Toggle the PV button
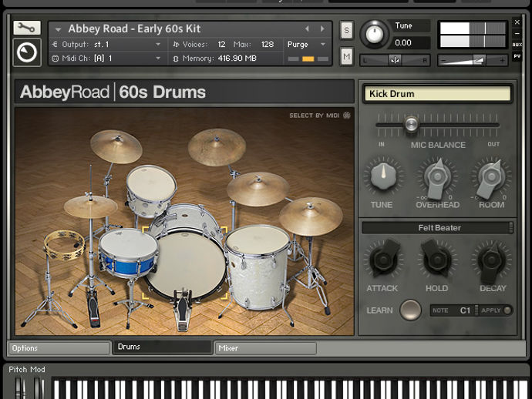The width and height of the screenshot is (532, 399). tap(517, 56)
